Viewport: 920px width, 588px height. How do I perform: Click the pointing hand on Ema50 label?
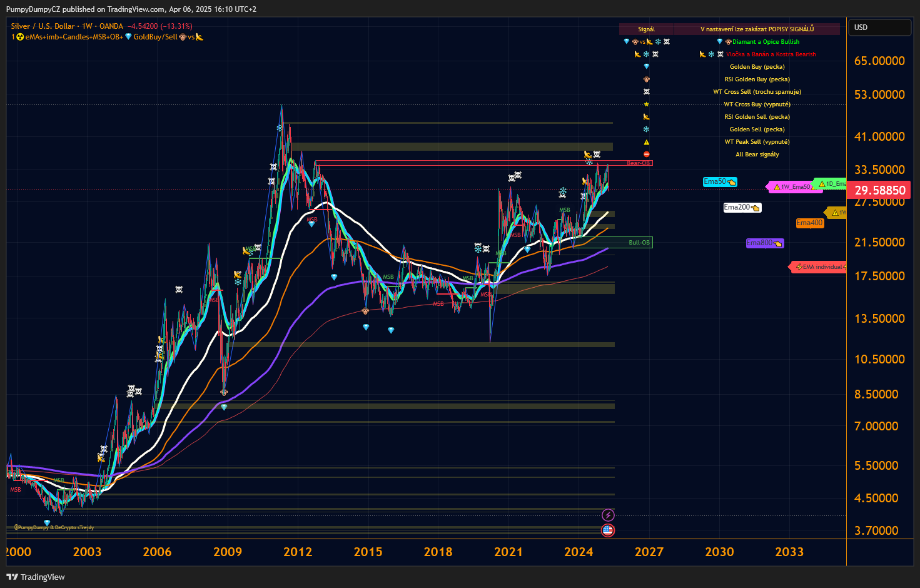[731, 182]
